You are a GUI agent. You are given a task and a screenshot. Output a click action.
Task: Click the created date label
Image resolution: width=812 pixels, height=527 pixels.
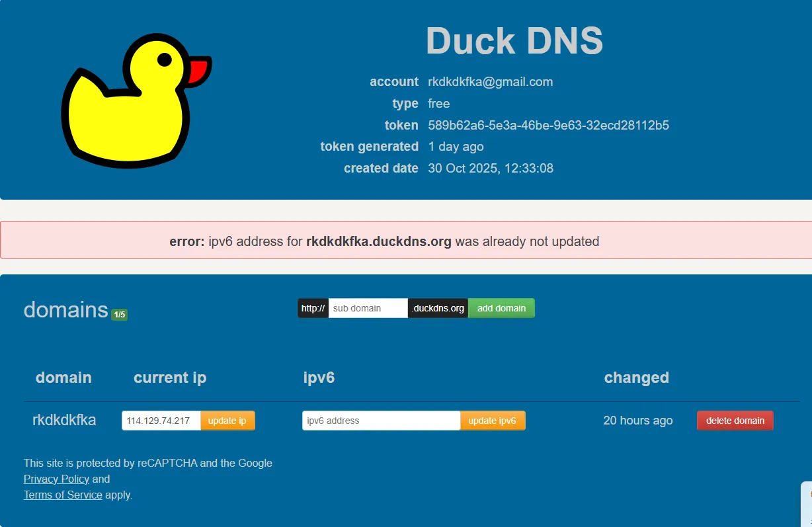point(381,168)
